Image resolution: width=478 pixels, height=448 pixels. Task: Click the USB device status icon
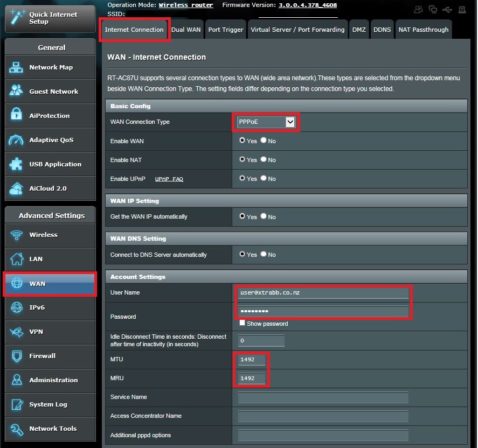point(446,9)
